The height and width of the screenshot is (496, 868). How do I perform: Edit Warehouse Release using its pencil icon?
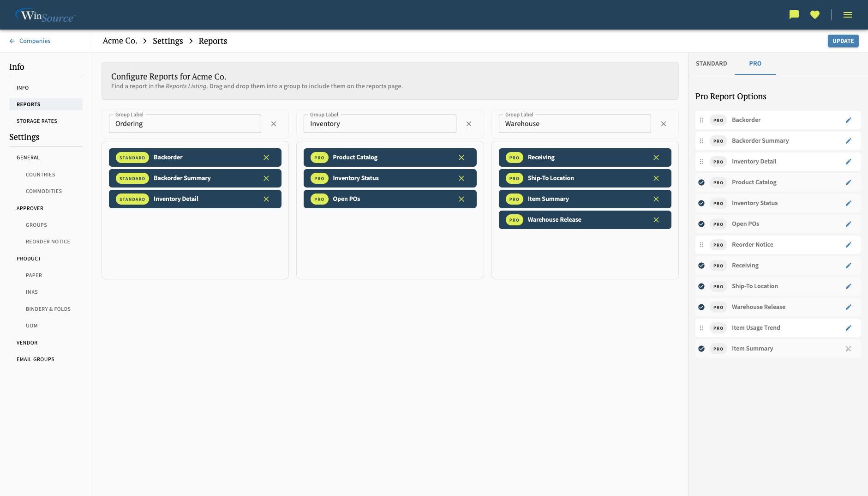click(x=849, y=307)
